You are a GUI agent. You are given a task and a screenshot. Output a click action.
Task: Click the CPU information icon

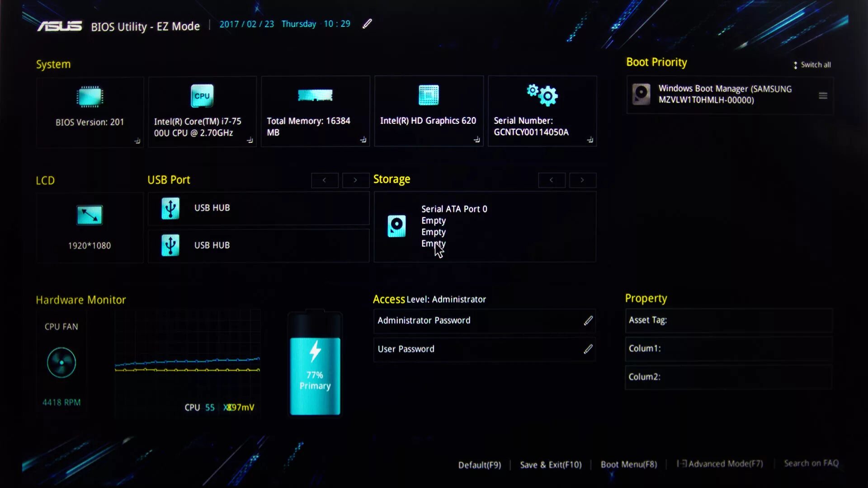tap(202, 96)
